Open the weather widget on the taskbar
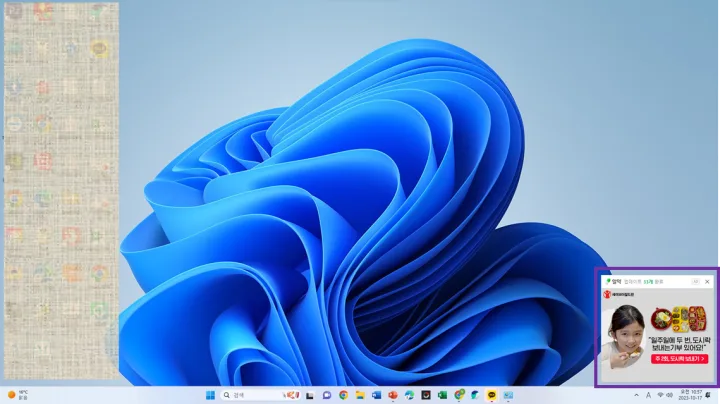The height and width of the screenshot is (404, 720). [x=18, y=395]
